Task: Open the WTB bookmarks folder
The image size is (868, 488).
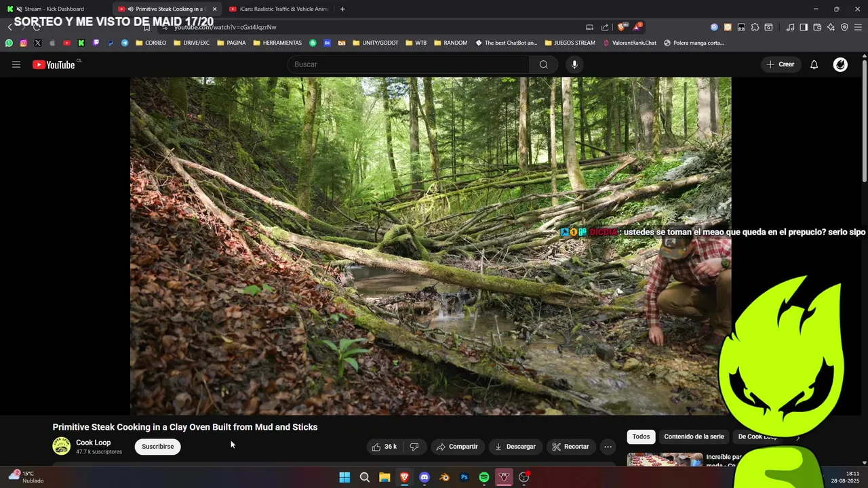Action: coord(416,43)
